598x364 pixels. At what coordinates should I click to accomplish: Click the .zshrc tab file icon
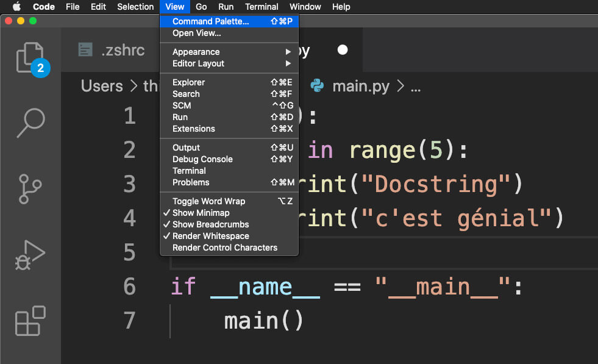point(85,50)
